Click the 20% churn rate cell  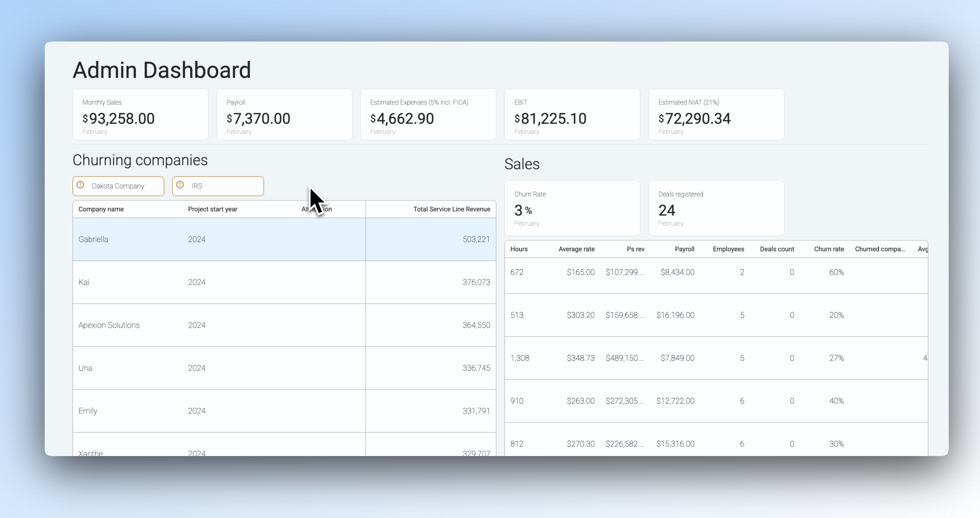[x=837, y=316]
